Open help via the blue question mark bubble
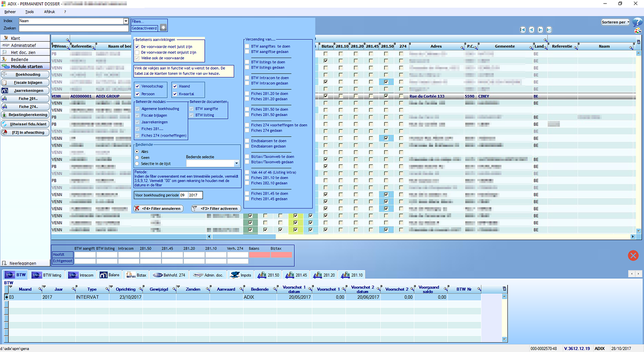The image size is (644, 352). coord(637,22)
